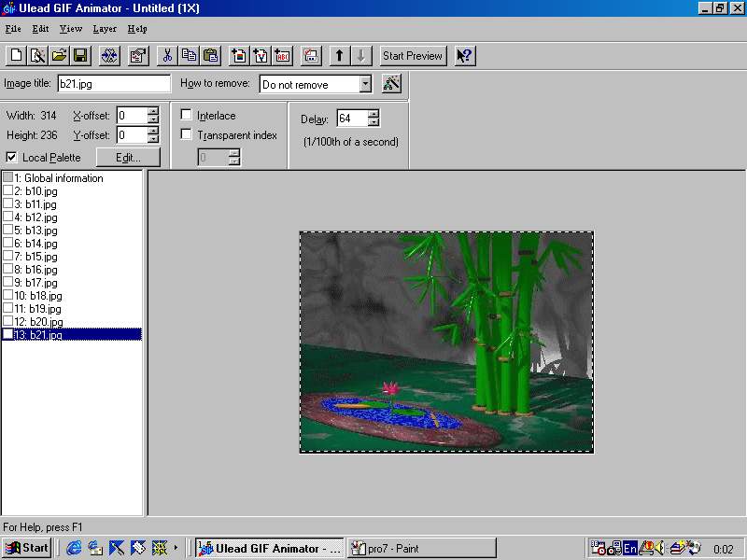This screenshot has width=747, height=560.
Task: Open the View menu
Action: 71,29
